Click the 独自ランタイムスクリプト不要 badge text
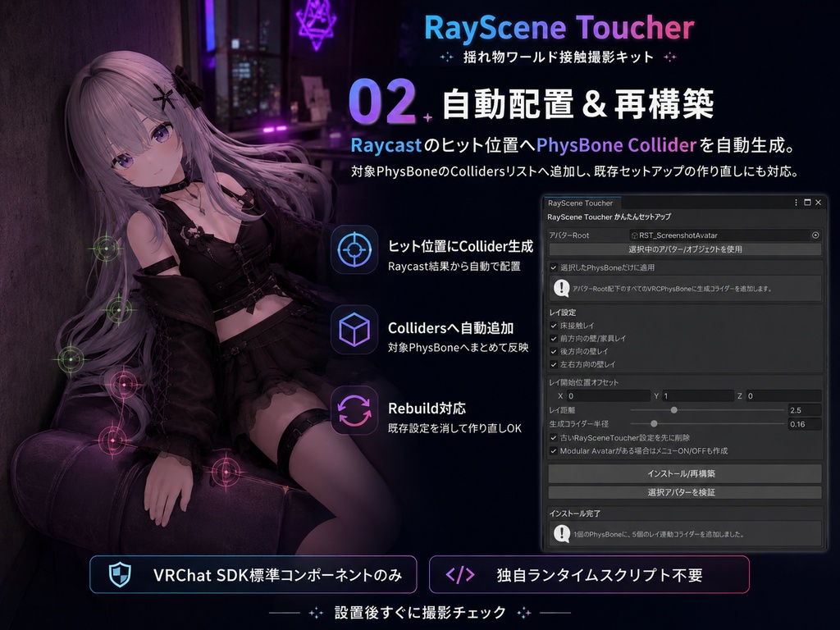 pyautogui.click(x=600, y=575)
